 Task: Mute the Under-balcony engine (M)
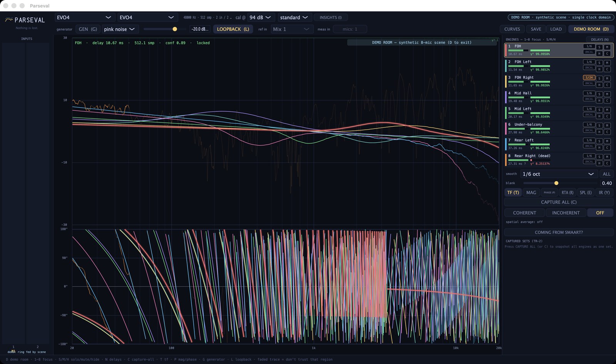pyautogui.click(x=607, y=125)
